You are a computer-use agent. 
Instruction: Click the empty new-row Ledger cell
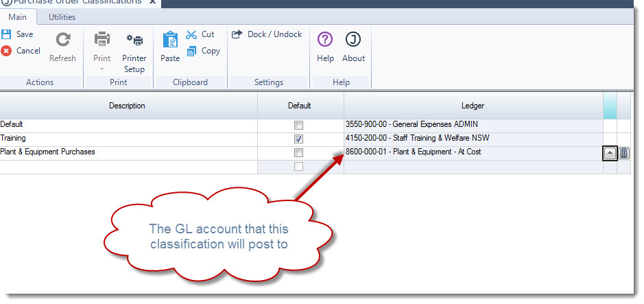pos(473,167)
